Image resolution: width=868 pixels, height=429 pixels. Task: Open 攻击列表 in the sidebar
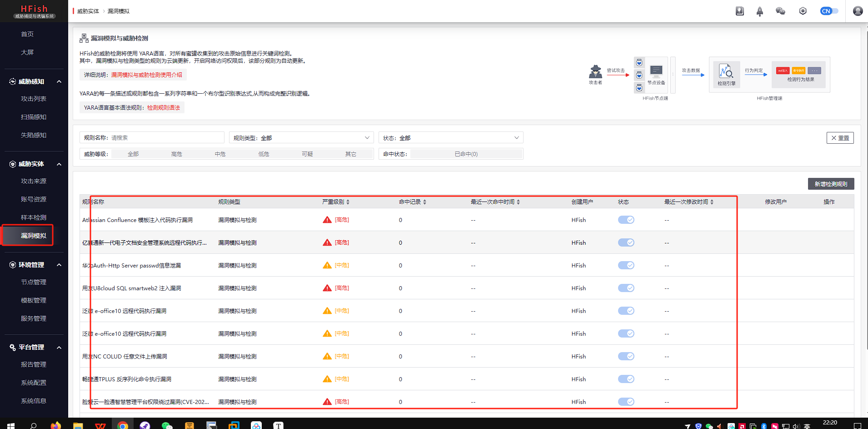tap(34, 99)
